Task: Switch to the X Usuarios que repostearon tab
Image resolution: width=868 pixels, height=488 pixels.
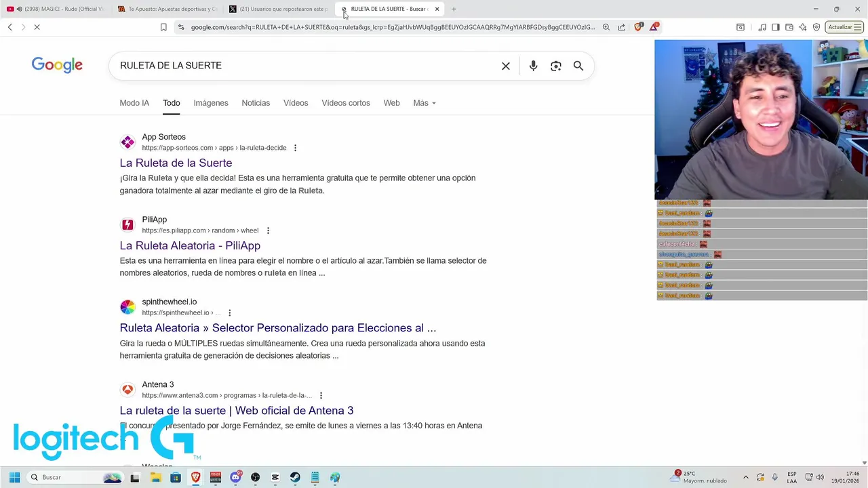Action: point(279,9)
